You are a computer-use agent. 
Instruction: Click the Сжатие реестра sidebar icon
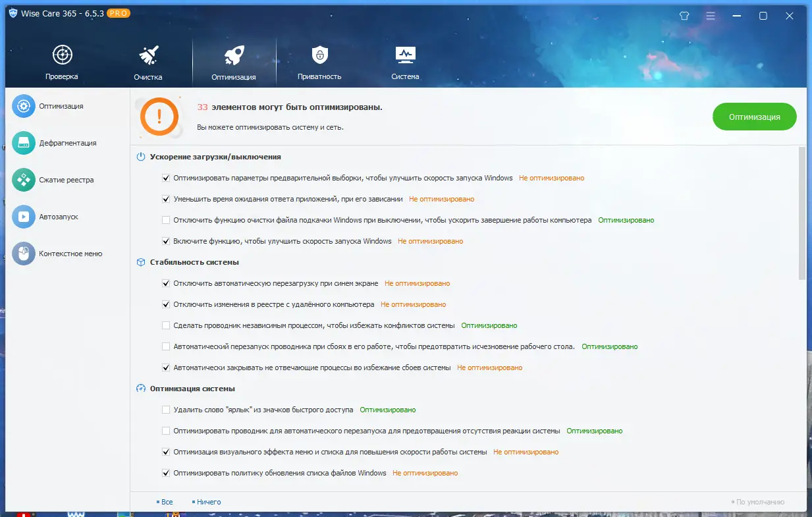(x=24, y=180)
